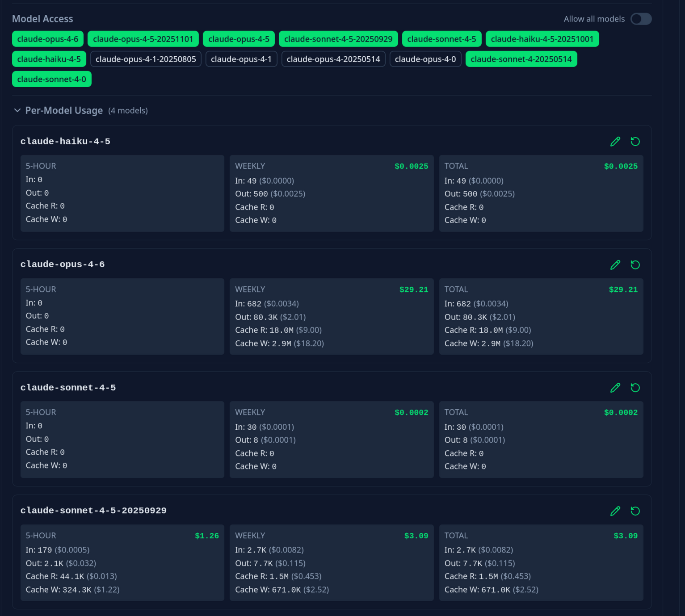Edit limits for claude-haiku-4-5 with the pencil icon

[x=615, y=142]
